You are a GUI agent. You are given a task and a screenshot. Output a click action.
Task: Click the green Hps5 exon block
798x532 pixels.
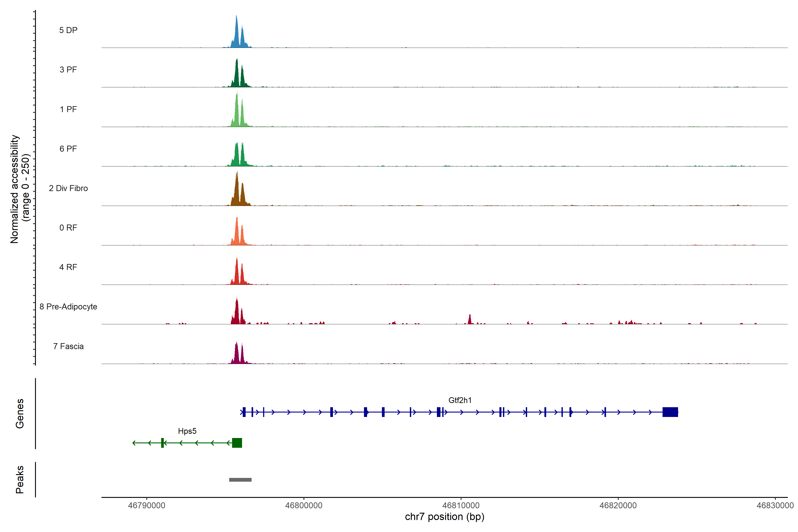237,443
